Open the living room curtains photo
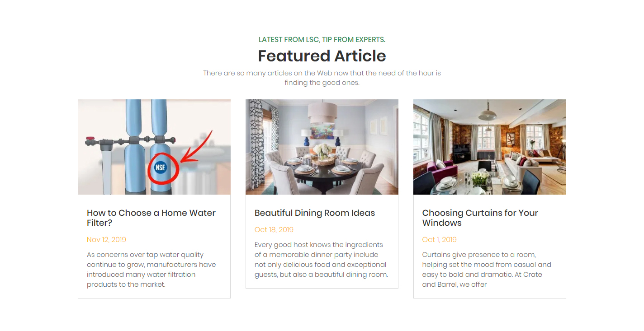Screen dimensions: 644x331 point(490,147)
